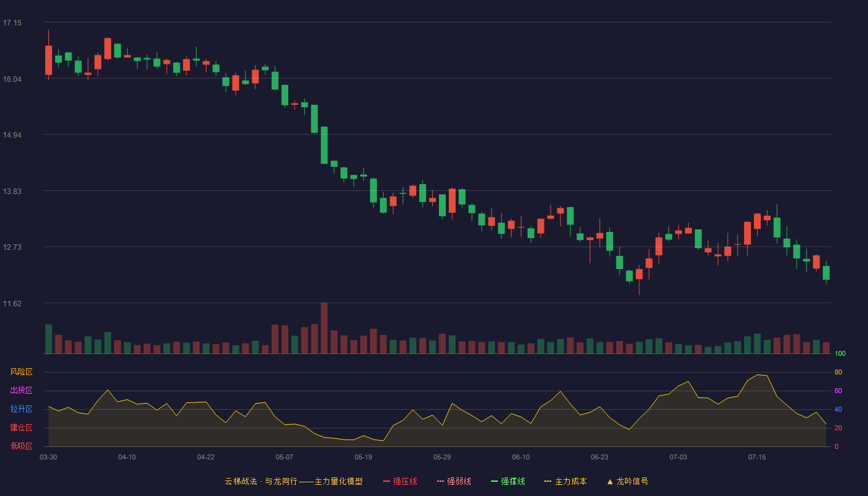This screenshot has width=868, height=496.
Task: Click the 14.94 price axis label
Action: pos(12,135)
